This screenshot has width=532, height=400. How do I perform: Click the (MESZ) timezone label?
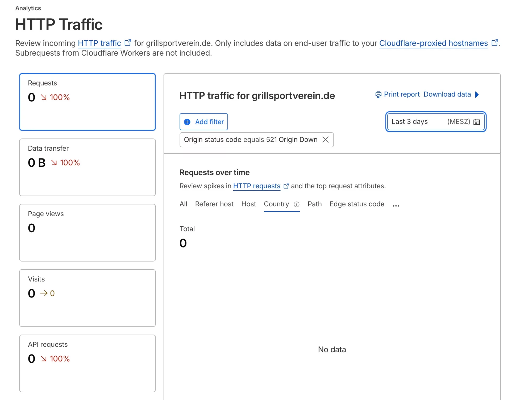coord(459,122)
